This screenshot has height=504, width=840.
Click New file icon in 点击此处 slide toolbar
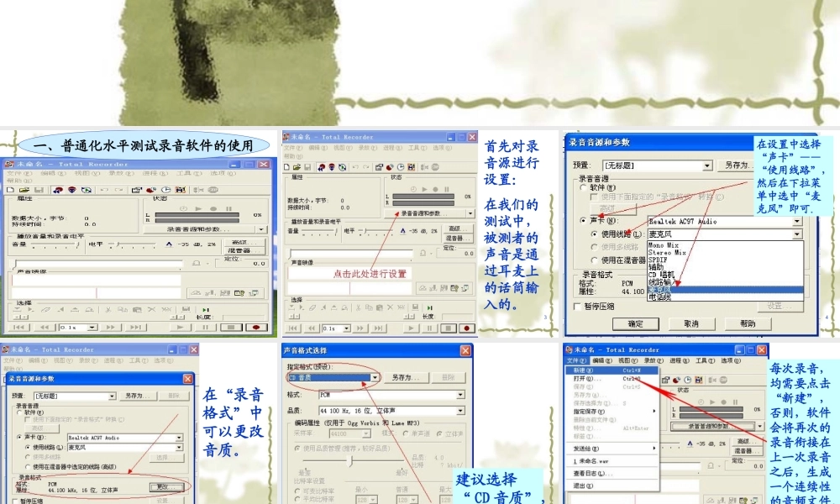click(x=287, y=167)
